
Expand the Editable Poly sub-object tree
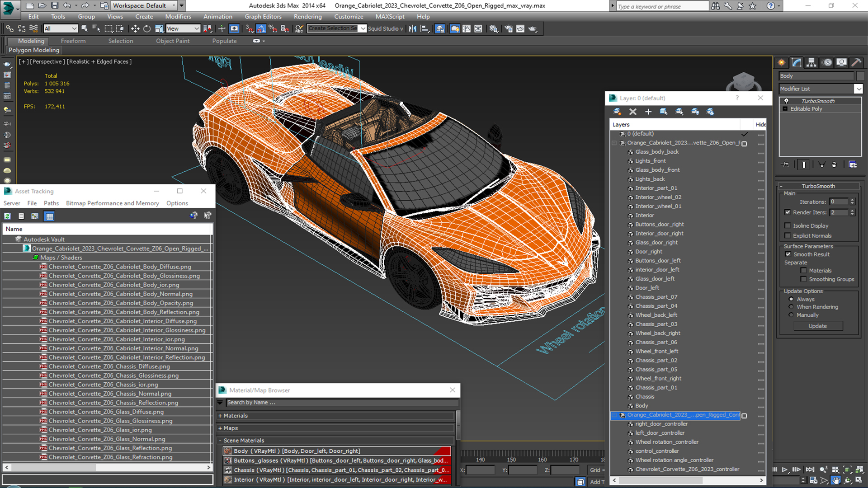pyautogui.click(x=785, y=109)
